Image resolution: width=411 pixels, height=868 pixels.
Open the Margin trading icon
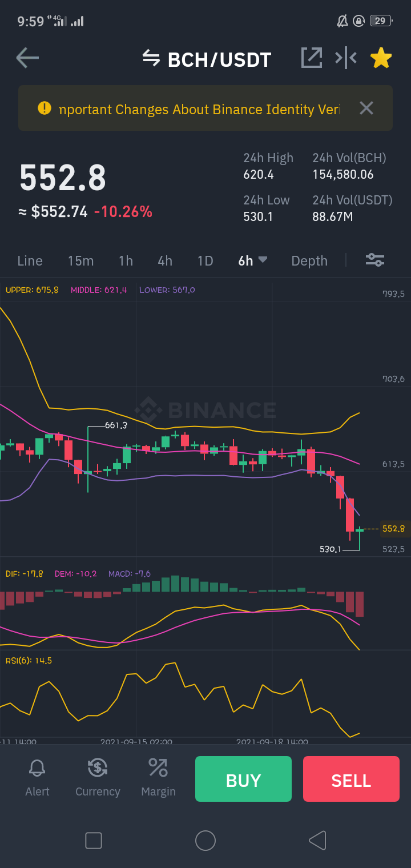point(158,778)
